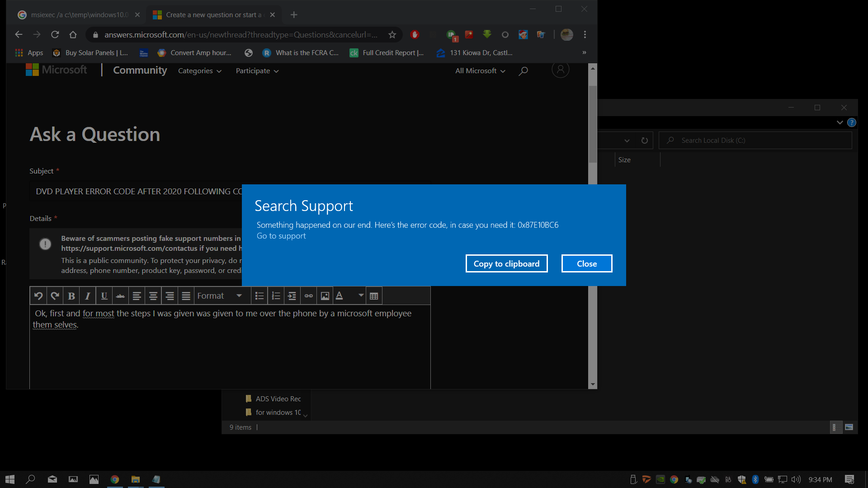Toggle Italic formatting in editor
Image resolution: width=868 pixels, height=488 pixels.
(88, 296)
